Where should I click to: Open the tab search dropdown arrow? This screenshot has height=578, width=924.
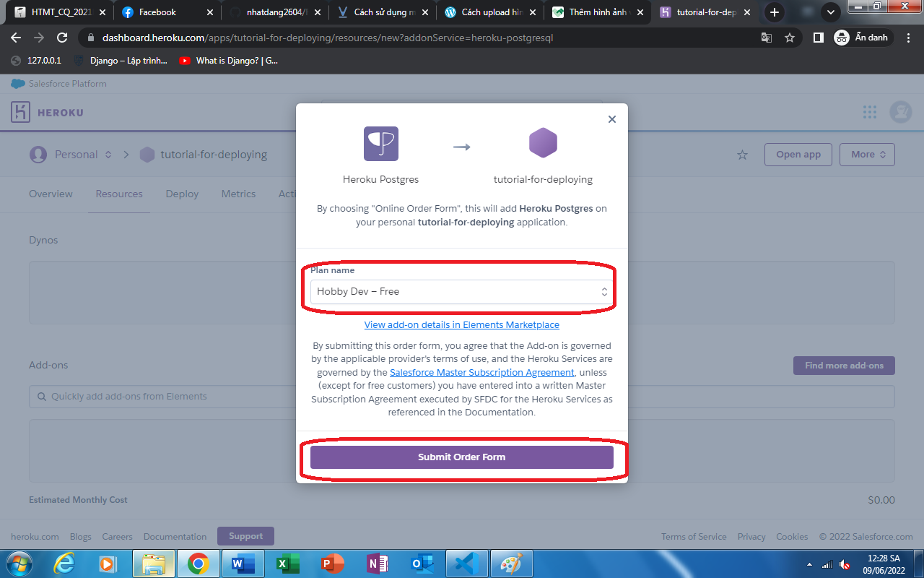(x=831, y=12)
